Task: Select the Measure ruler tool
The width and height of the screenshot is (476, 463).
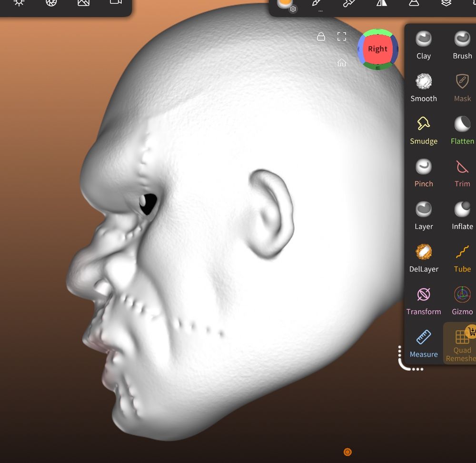Action: tap(424, 344)
